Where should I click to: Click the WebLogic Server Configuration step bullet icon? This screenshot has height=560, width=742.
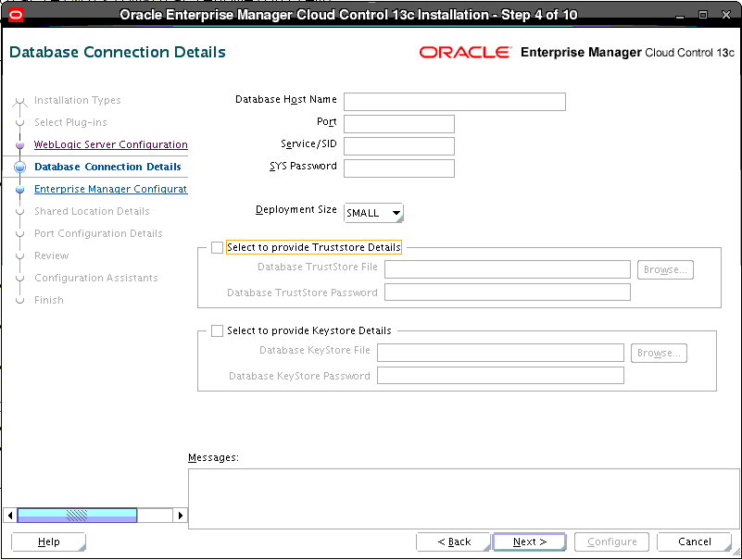coord(19,145)
